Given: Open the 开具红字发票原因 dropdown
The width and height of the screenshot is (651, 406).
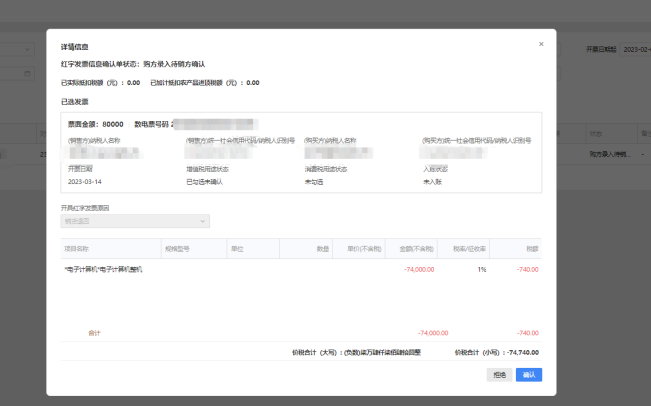Looking at the screenshot, I should click(135, 221).
